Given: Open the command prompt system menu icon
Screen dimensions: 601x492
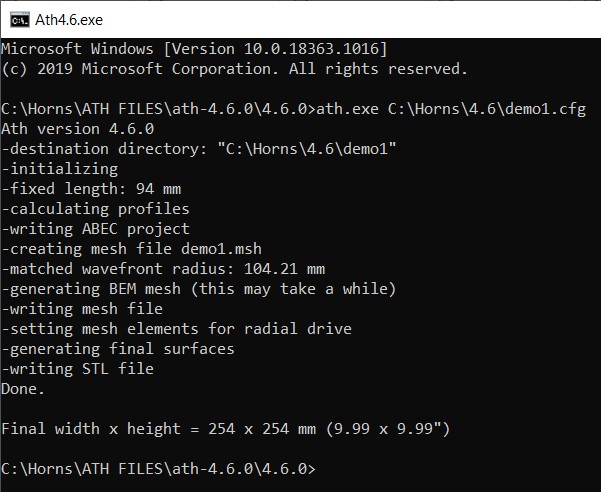Looking at the screenshot, I should tap(20, 20).
